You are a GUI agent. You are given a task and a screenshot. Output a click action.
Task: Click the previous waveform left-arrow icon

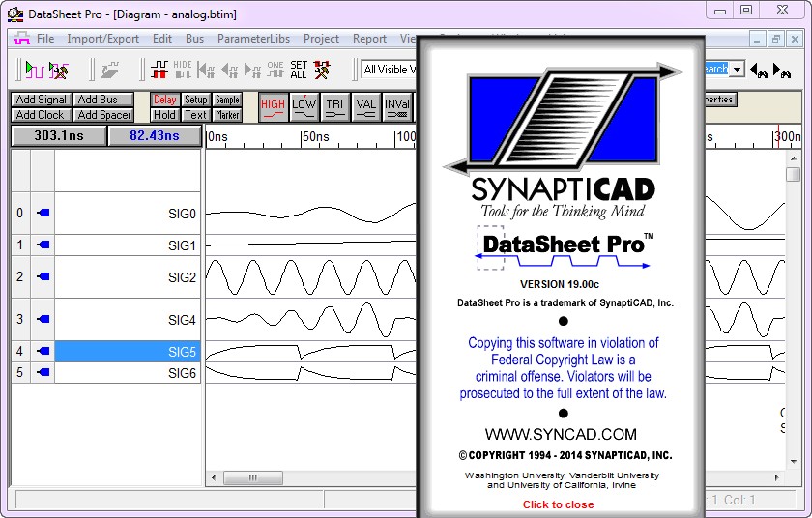[x=229, y=70]
